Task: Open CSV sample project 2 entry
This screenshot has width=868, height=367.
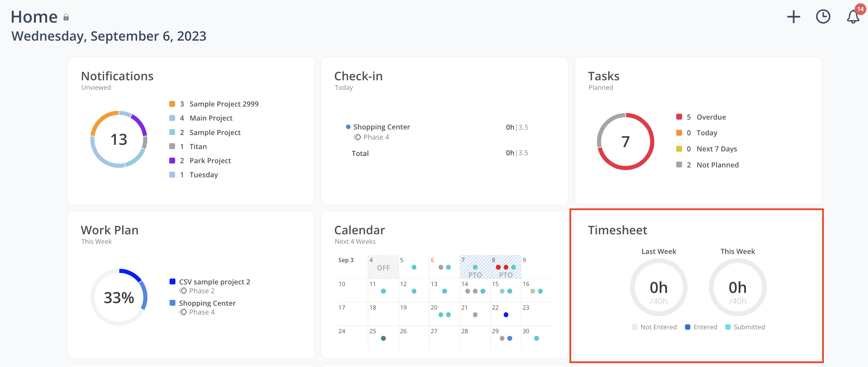Action: coord(214,282)
